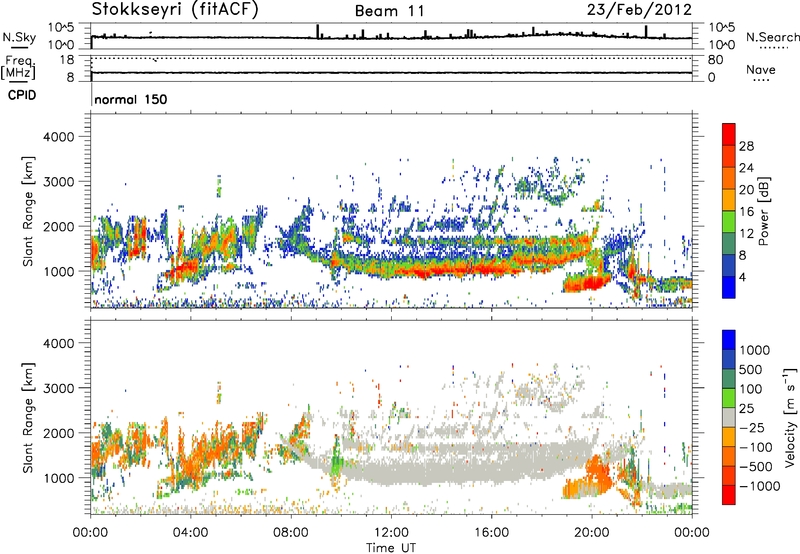The width and height of the screenshot is (800, 554).
Task: Click the date 23/Feb/2012
Action: pos(639,9)
